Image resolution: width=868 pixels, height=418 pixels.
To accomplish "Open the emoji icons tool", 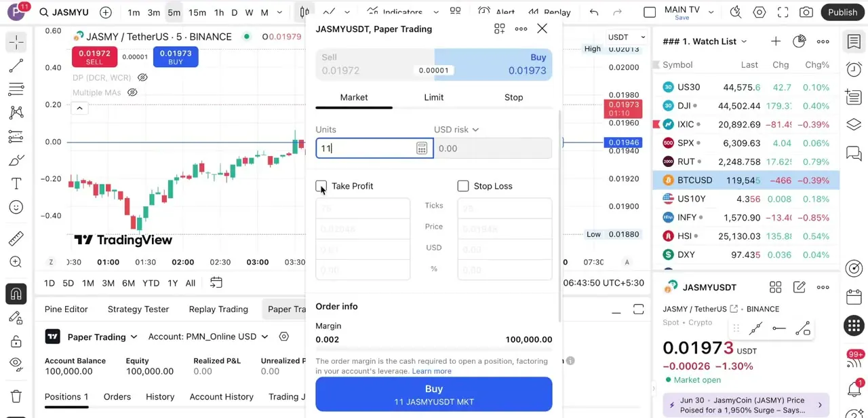I will 16,208.
